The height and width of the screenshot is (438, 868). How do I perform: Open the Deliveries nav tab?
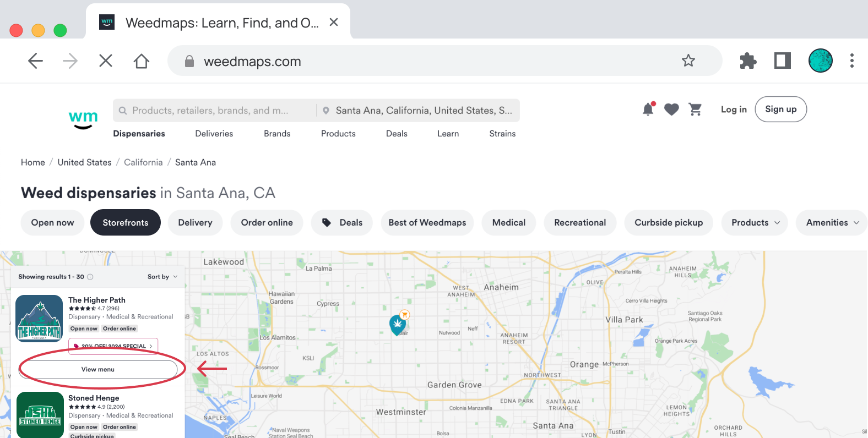tap(214, 134)
